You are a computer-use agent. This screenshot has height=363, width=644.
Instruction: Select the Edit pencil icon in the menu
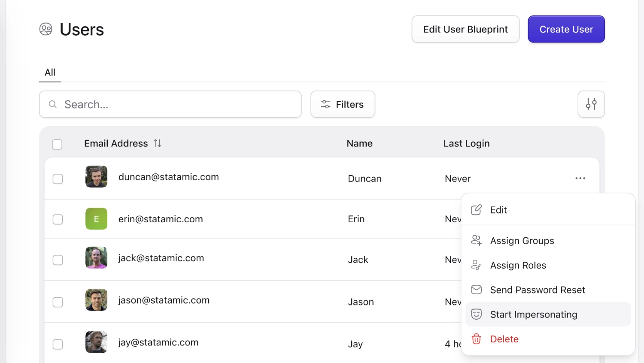pyautogui.click(x=476, y=210)
